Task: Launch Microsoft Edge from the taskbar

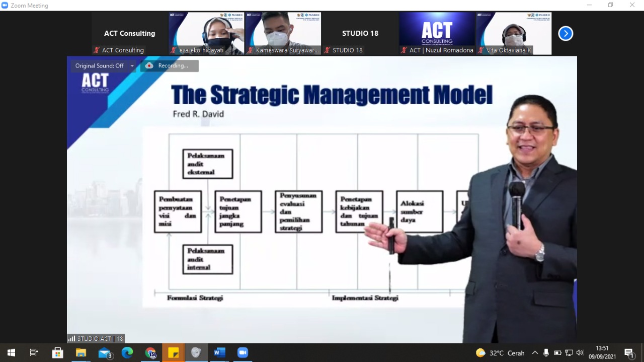Action: pyautogui.click(x=127, y=352)
